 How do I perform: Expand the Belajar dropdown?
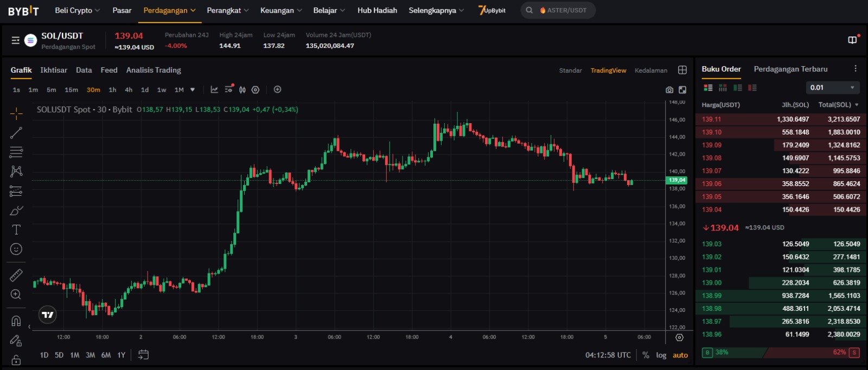(329, 10)
